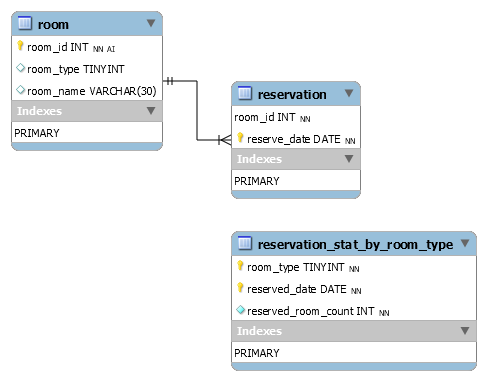Collapse room table Indexes section
487x381 pixels.
coord(151,110)
